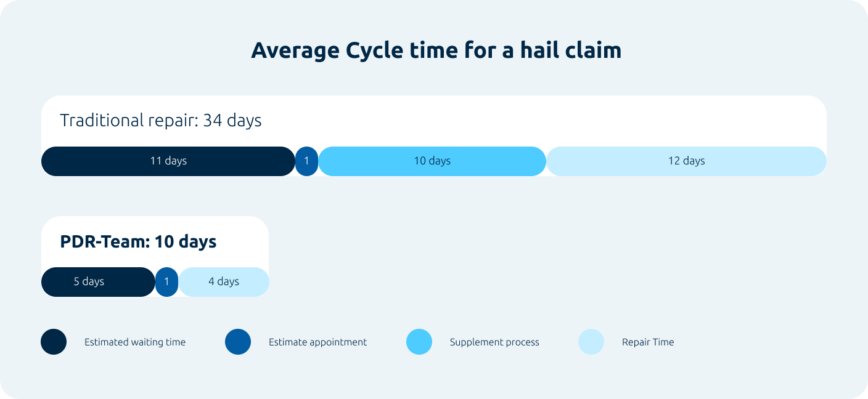Select the 4 days repair segment
Image resolution: width=868 pixels, height=399 pixels.
pyautogui.click(x=224, y=282)
